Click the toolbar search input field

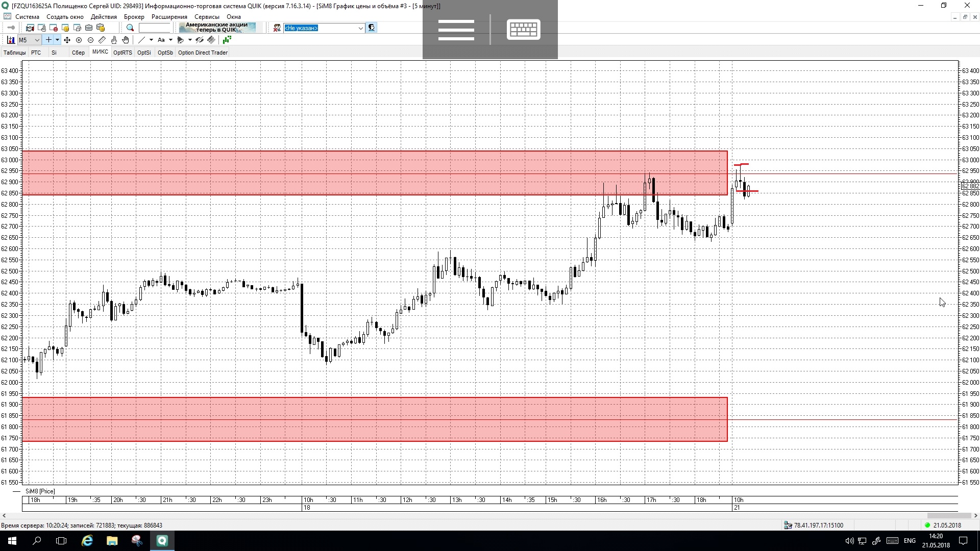point(154,28)
